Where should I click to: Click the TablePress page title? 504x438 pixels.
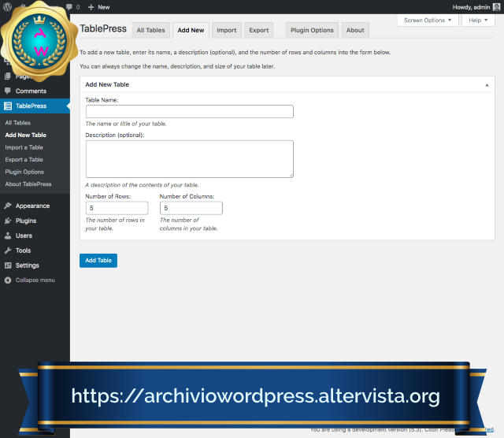[103, 28]
